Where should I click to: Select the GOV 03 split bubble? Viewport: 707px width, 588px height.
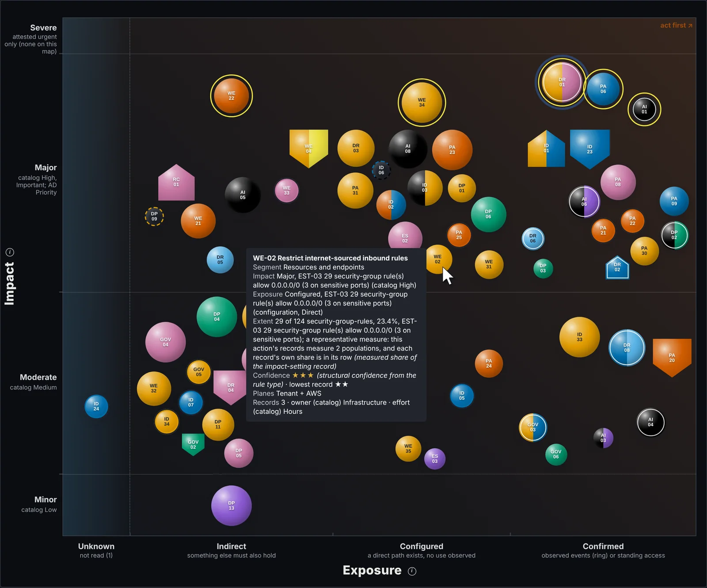533,428
